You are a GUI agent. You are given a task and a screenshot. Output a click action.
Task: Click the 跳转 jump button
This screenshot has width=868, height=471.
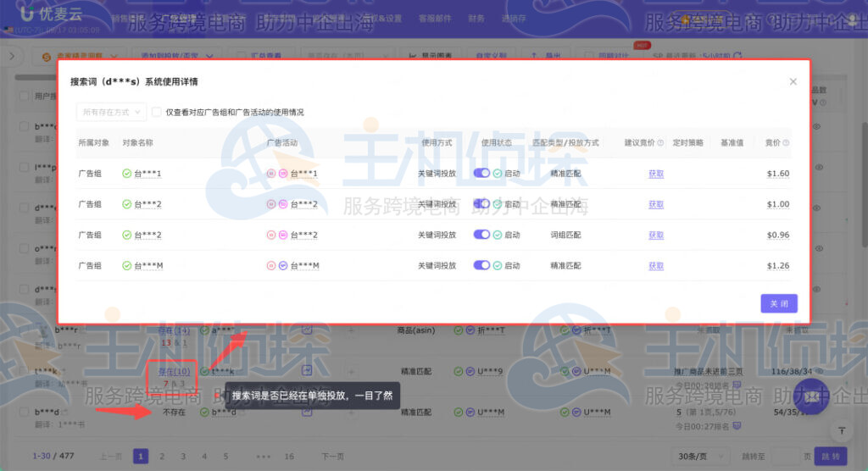click(x=831, y=457)
